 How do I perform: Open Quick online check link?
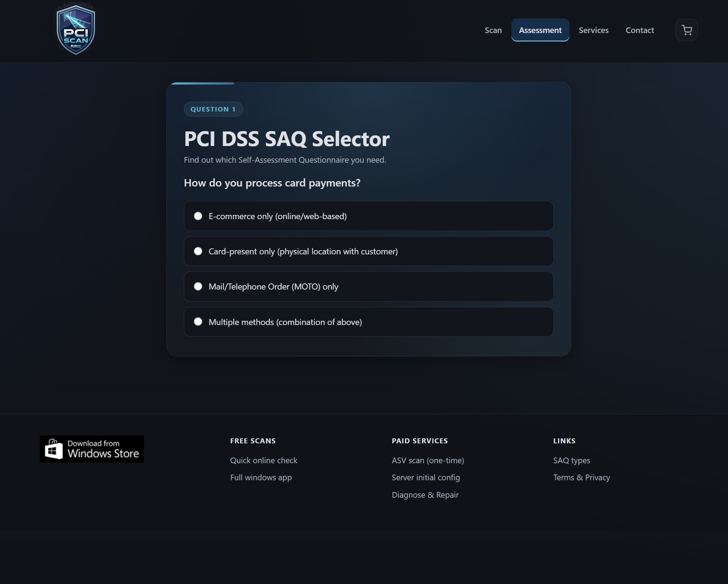pyautogui.click(x=264, y=460)
